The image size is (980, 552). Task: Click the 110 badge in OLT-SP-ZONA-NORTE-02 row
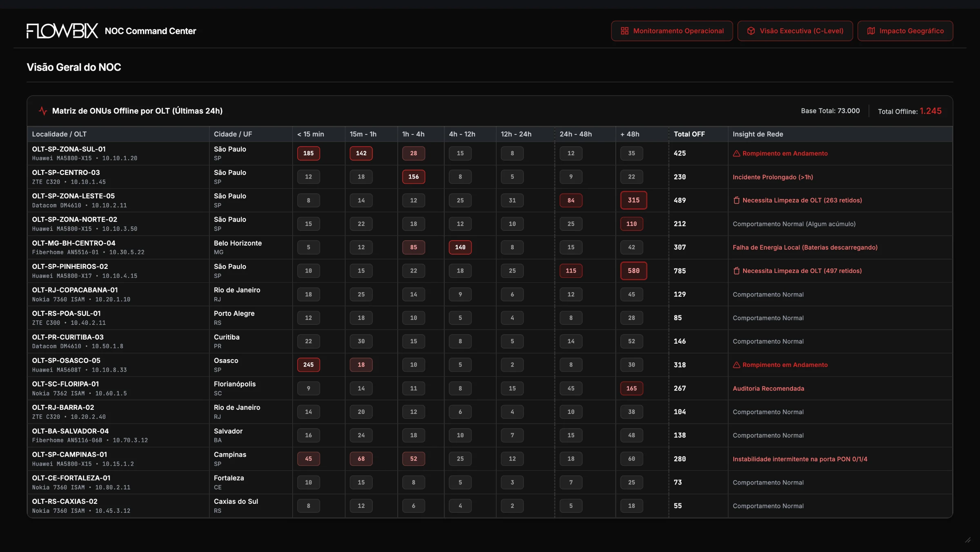pos(631,224)
